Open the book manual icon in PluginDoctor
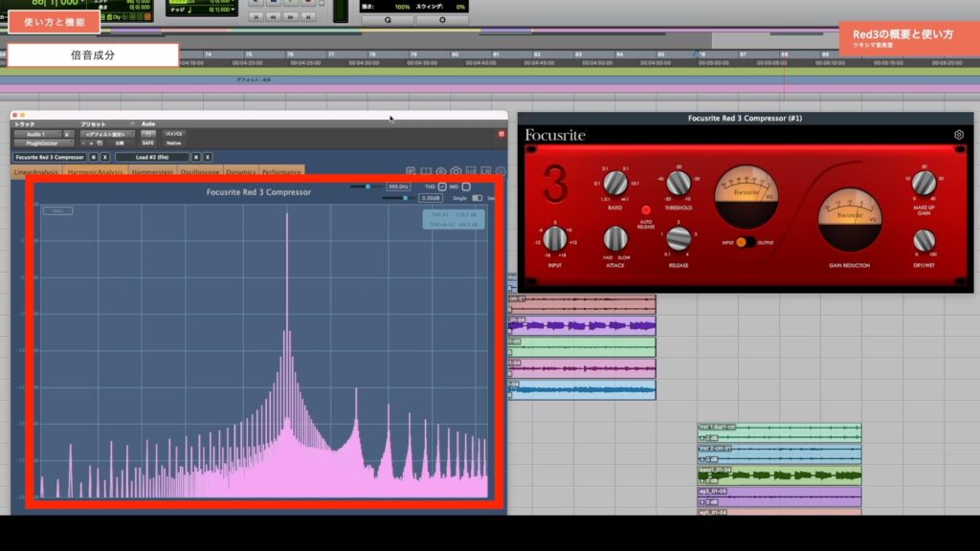Screen dimensions: 980x551 [426, 171]
